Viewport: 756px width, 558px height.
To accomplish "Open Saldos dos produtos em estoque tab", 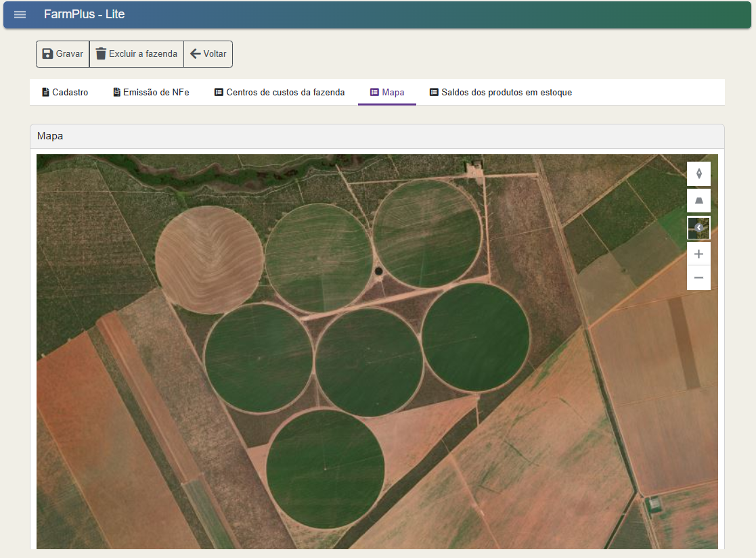I will click(x=500, y=93).
